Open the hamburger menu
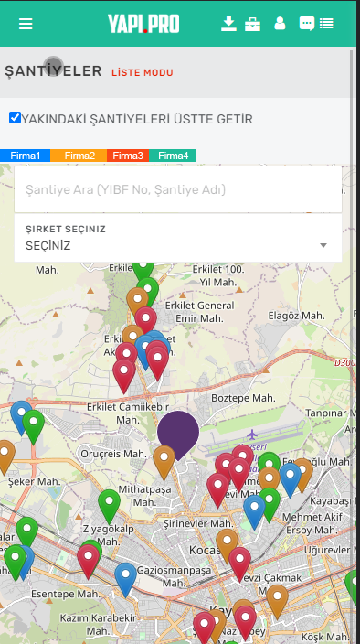 [x=26, y=24]
